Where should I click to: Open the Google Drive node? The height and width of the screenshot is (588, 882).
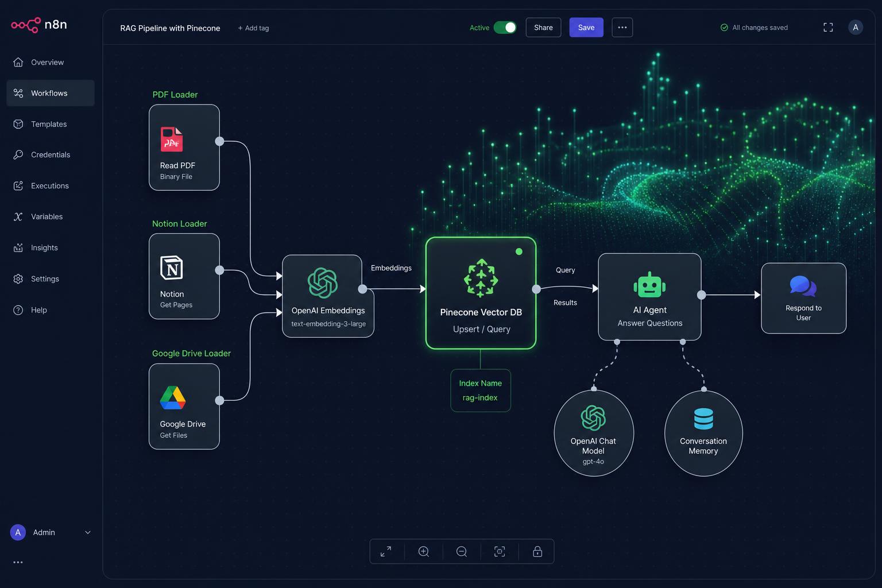[x=184, y=407]
